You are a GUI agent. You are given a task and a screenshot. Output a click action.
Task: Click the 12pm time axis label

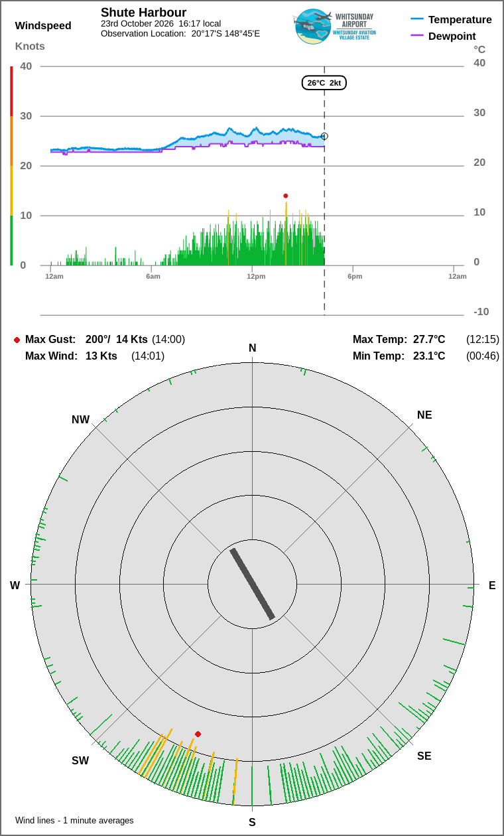pos(256,276)
